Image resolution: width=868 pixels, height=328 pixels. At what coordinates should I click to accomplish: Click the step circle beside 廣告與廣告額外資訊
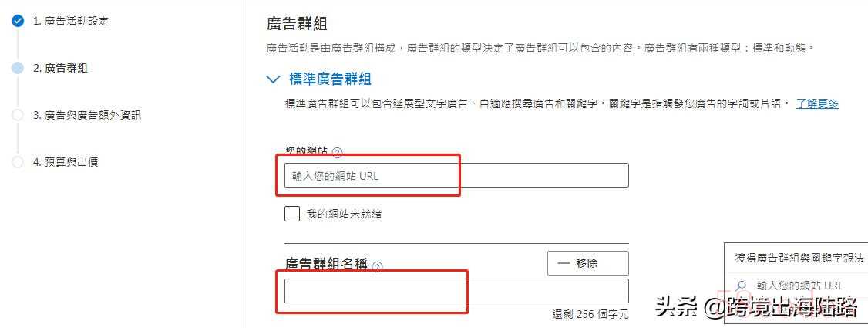click(18, 115)
